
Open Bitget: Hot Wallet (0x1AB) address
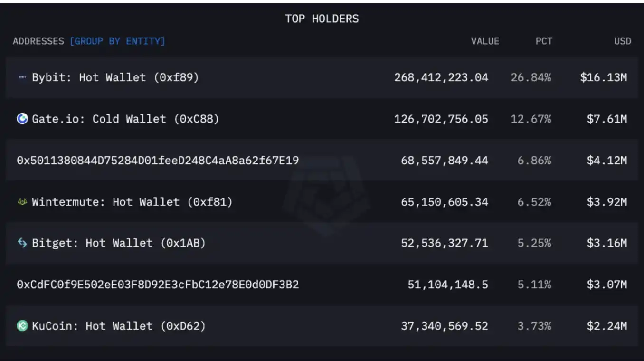coord(119,243)
